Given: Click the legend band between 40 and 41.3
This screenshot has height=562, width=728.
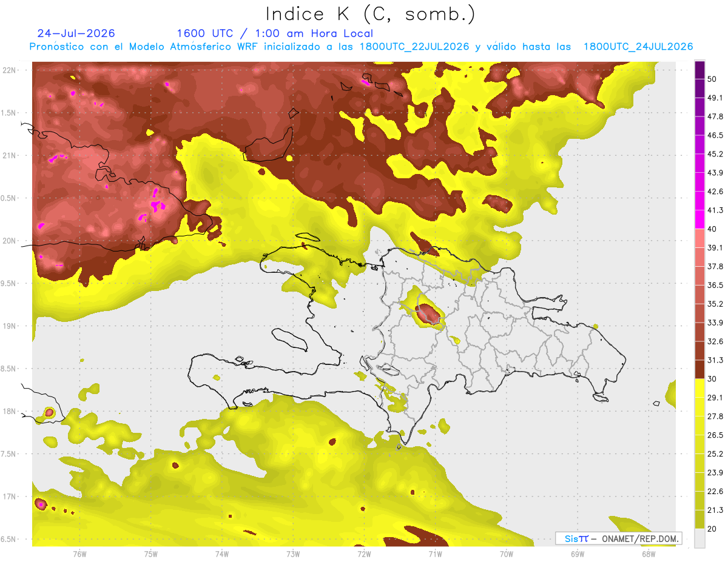Looking at the screenshot, I should pos(699,219).
